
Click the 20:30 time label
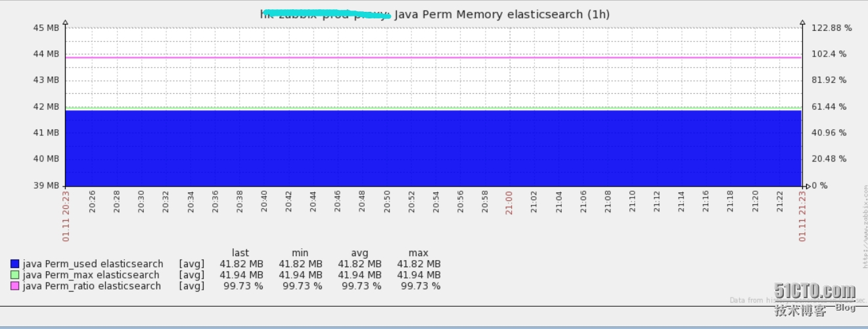pos(141,202)
